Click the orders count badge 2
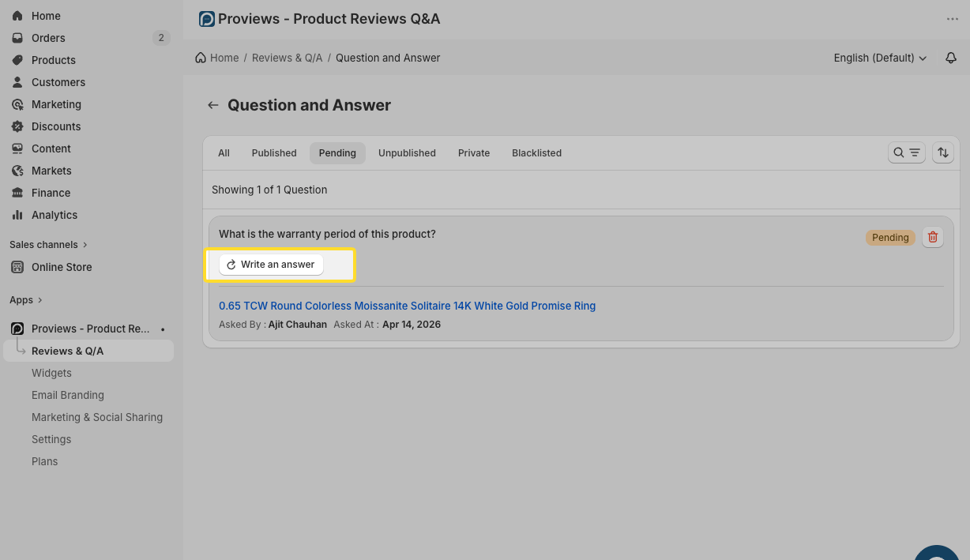The image size is (970, 560). 161,38
